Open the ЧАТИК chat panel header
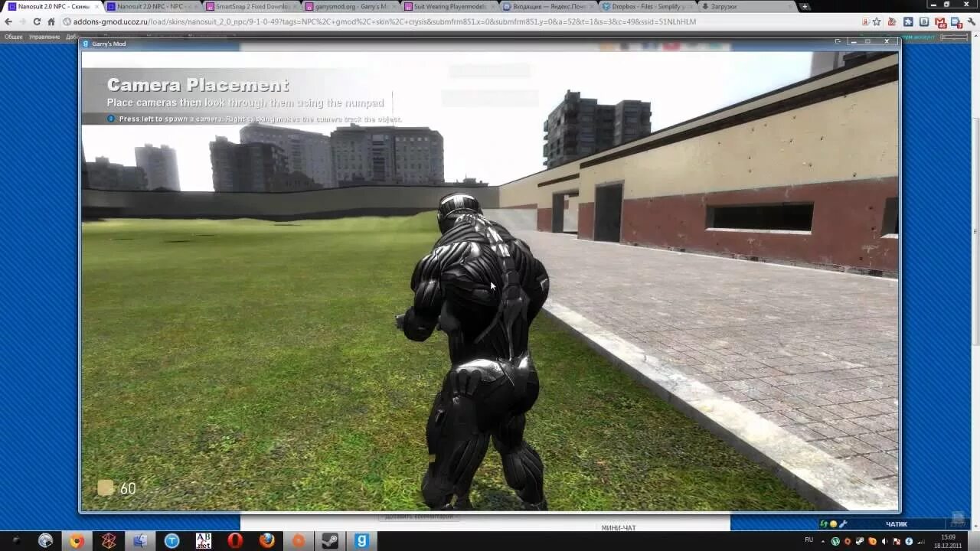Screen dimensions: 980x551 coord(896,524)
